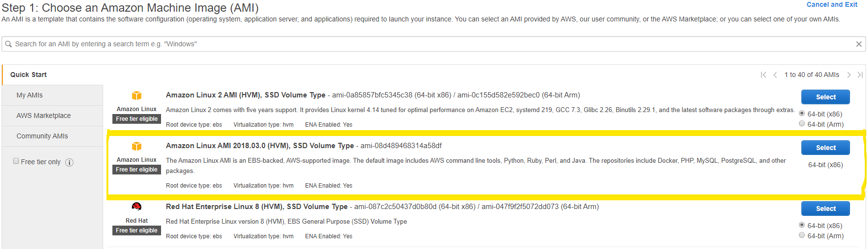
Task: Open the Free tier only info icon
Action: pos(70,162)
